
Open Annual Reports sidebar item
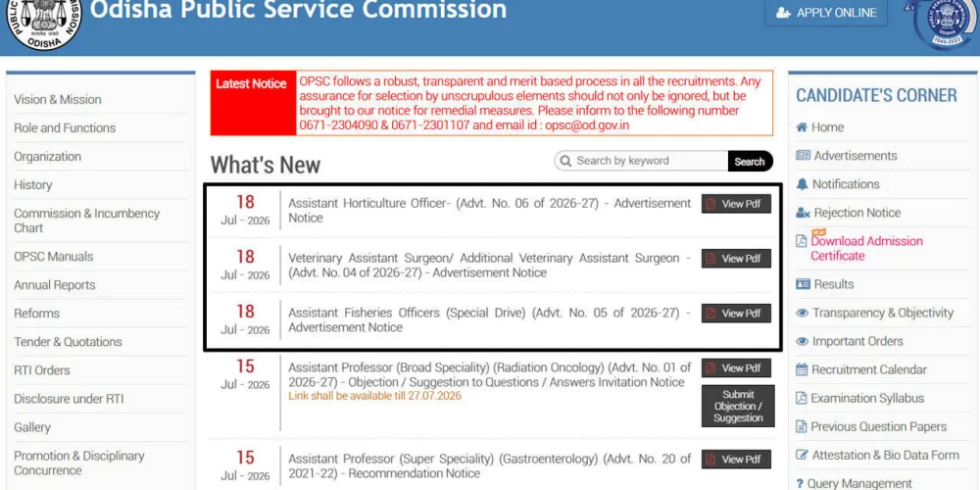(55, 285)
